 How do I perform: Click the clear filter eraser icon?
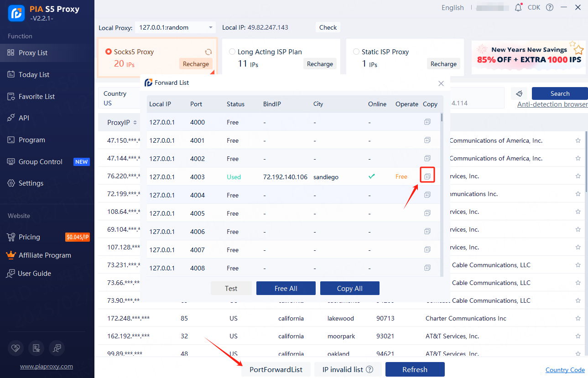coord(519,93)
